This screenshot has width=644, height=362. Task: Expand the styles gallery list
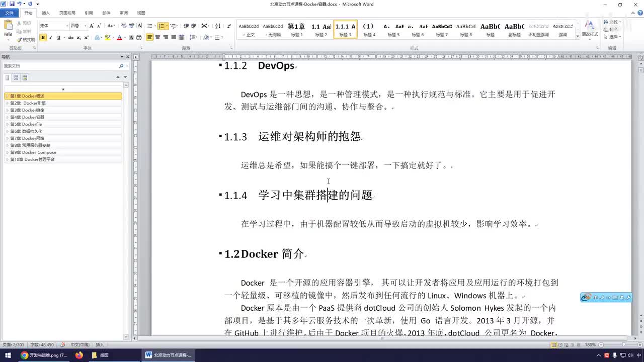(578, 36)
